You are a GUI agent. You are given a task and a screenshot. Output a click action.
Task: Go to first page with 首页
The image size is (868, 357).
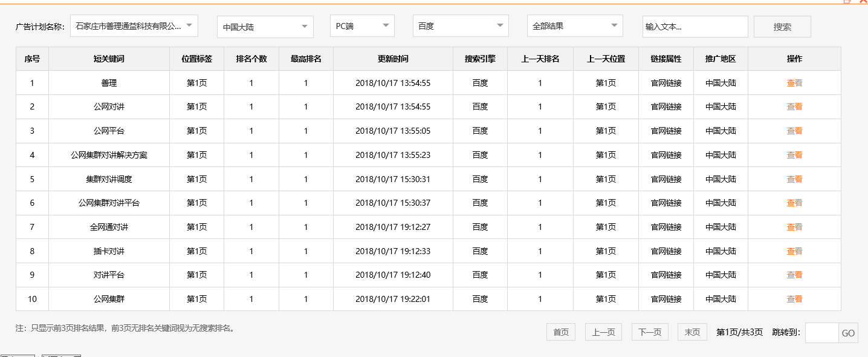tap(560, 332)
